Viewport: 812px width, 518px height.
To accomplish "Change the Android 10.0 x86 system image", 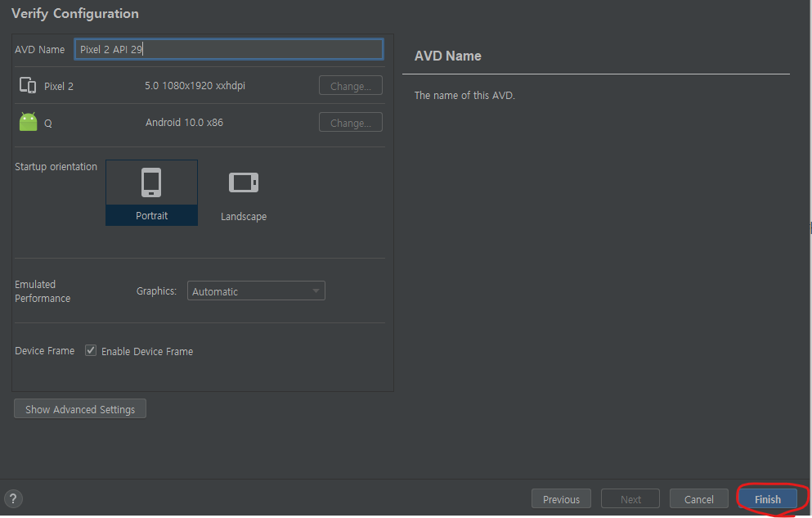I will (351, 123).
